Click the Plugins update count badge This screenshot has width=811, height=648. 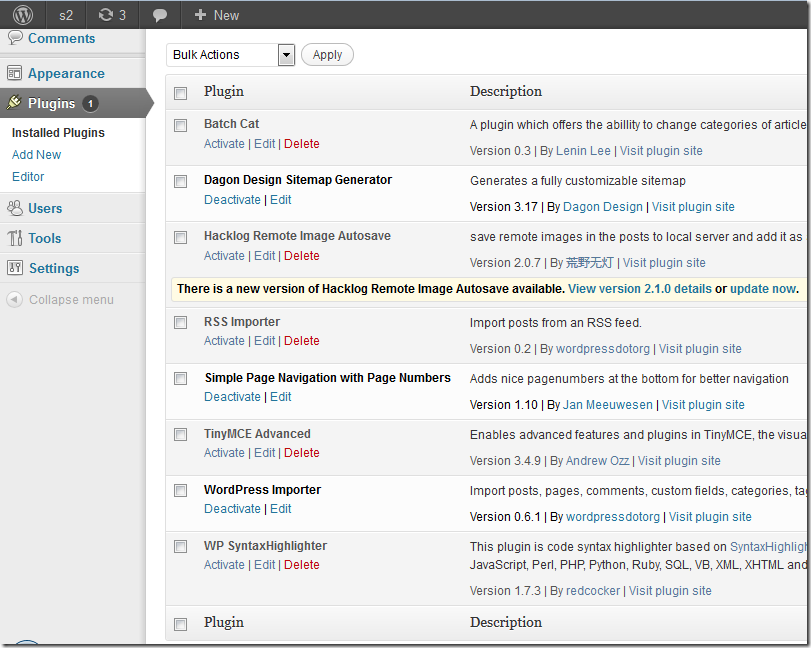[x=91, y=103]
